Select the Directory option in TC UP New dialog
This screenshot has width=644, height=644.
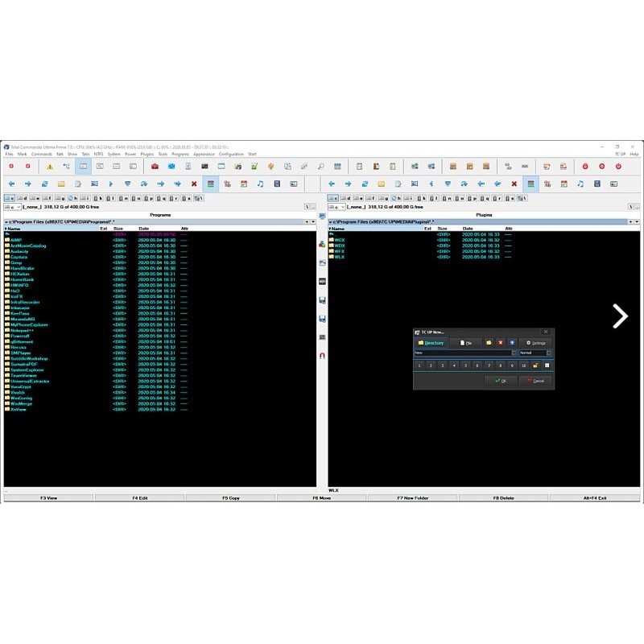431,343
